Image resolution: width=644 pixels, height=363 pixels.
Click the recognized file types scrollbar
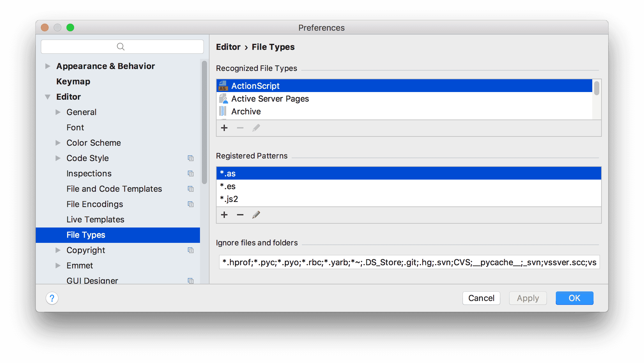click(x=596, y=89)
